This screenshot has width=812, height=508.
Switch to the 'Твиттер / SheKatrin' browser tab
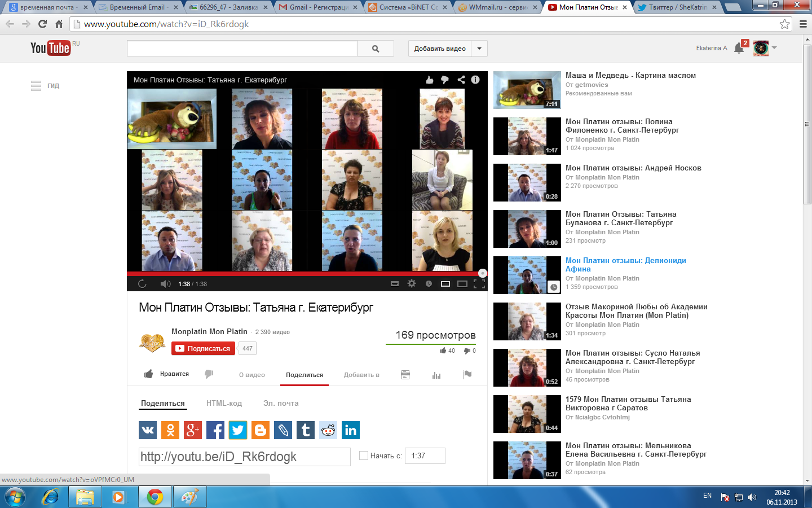[x=677, y=7]
